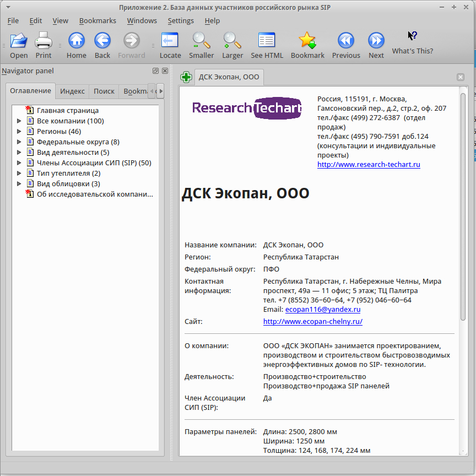
Task: Open the Settings menu
Action: [181, 20]
